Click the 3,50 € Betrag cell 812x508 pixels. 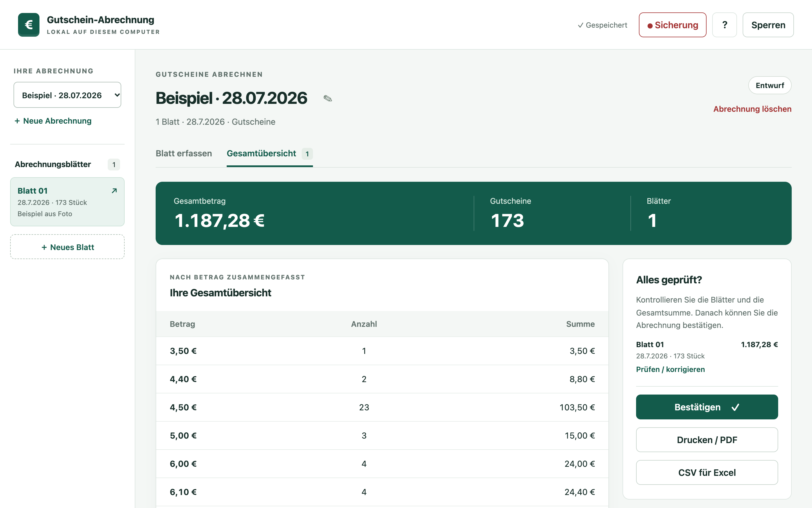coord(183,351)
